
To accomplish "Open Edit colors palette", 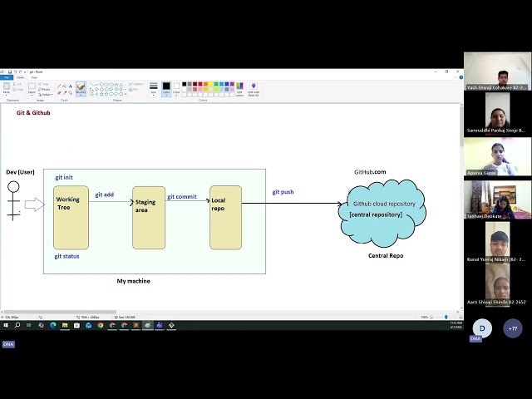I will tap(239, 90).
